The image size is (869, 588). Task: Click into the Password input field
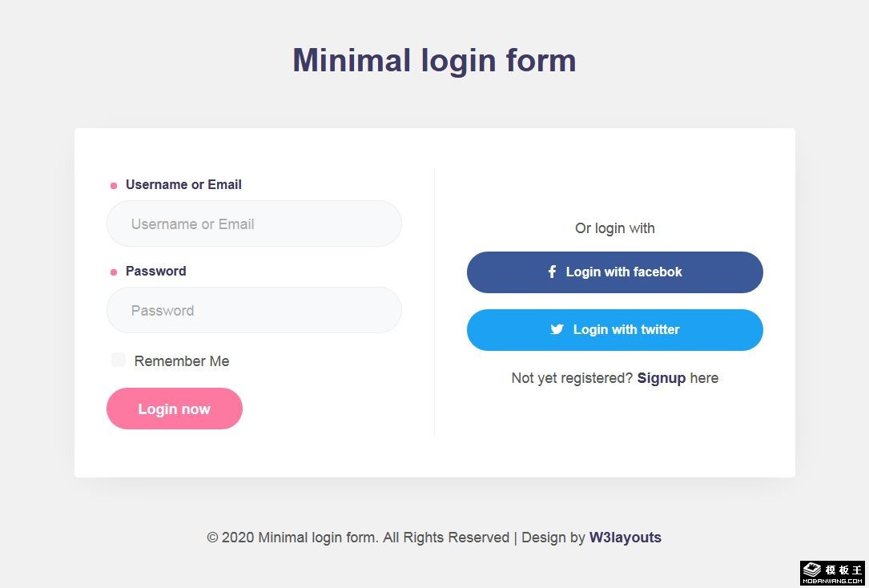pos(254,311)
